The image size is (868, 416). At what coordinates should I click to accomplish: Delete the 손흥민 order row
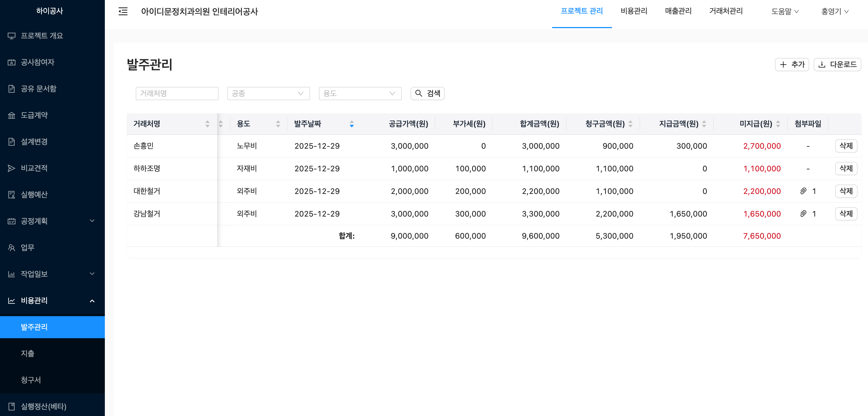[846, 146]
